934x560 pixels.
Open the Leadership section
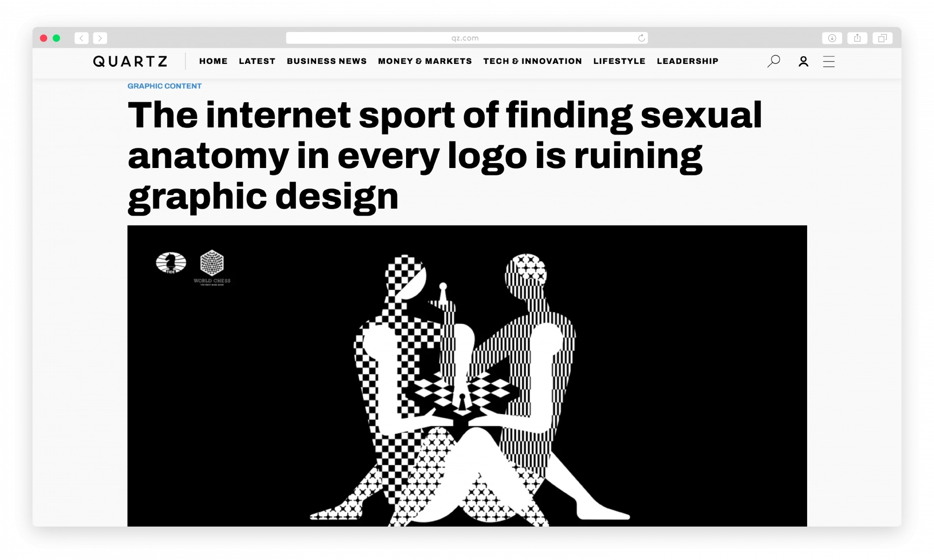(x=688, y=61)
